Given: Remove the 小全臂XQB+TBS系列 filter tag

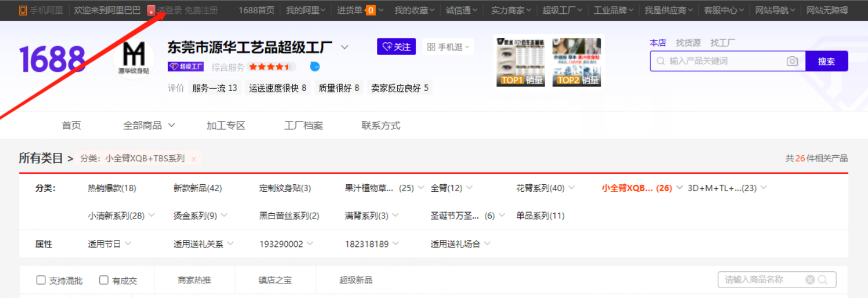Looking at the screenshot, I should tap(193, 159).
